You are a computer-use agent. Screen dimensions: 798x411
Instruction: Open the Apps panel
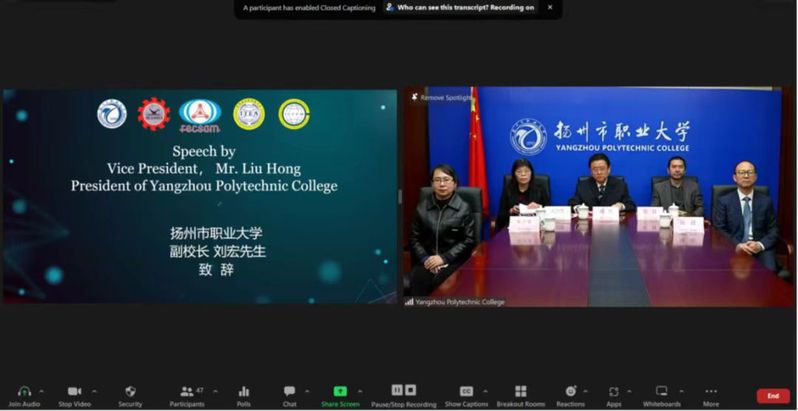(614, 391)
